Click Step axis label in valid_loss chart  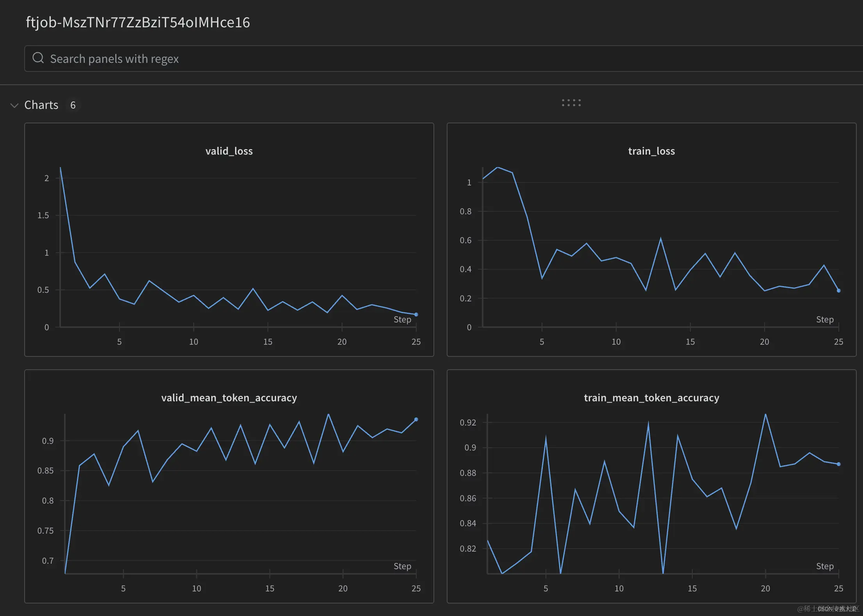point(402,319)
